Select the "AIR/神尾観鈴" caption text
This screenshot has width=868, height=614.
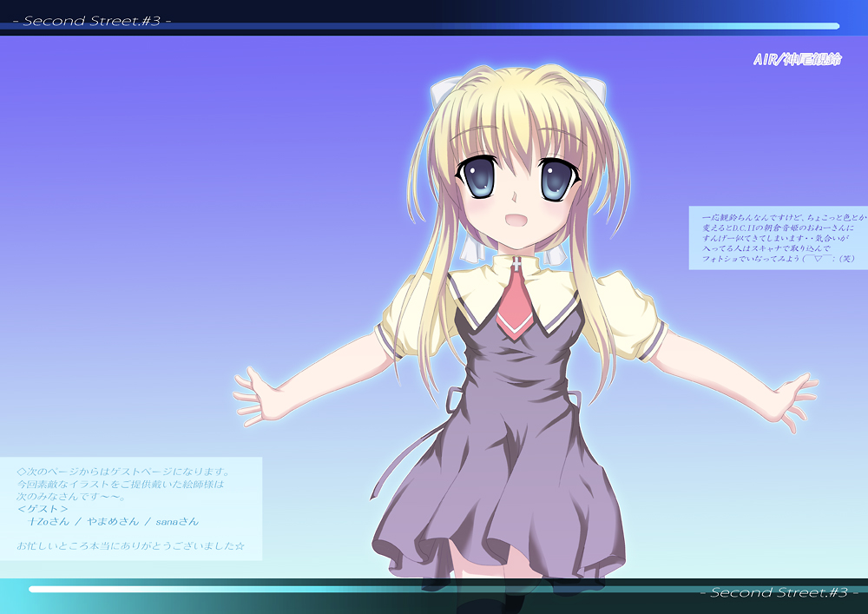(797, 59)
